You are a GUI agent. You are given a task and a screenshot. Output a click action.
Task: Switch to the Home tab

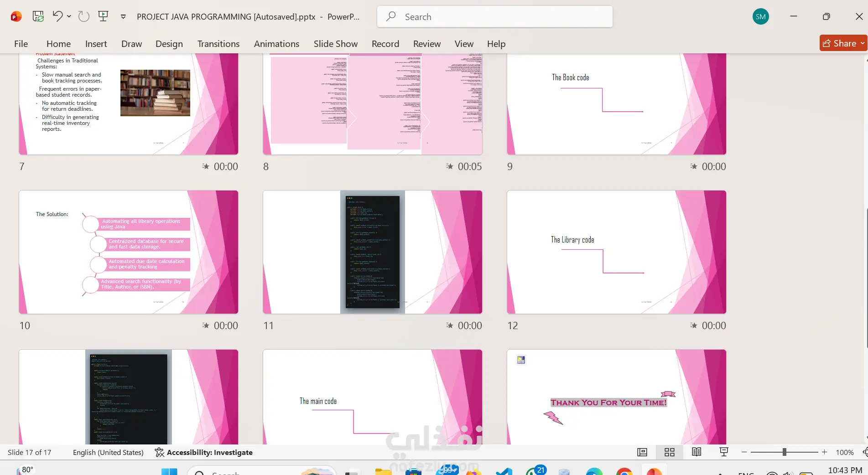pos(58,44)
